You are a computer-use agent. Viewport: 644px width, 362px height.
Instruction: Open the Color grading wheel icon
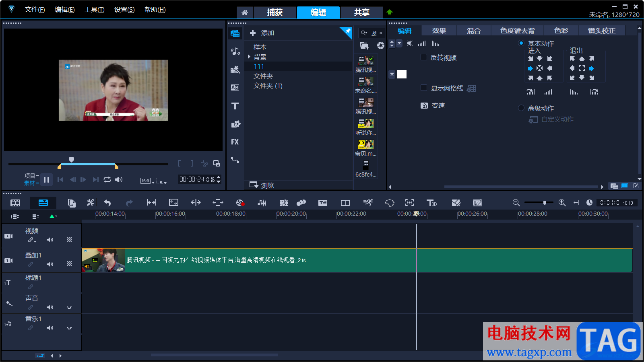tap(240, 203)
